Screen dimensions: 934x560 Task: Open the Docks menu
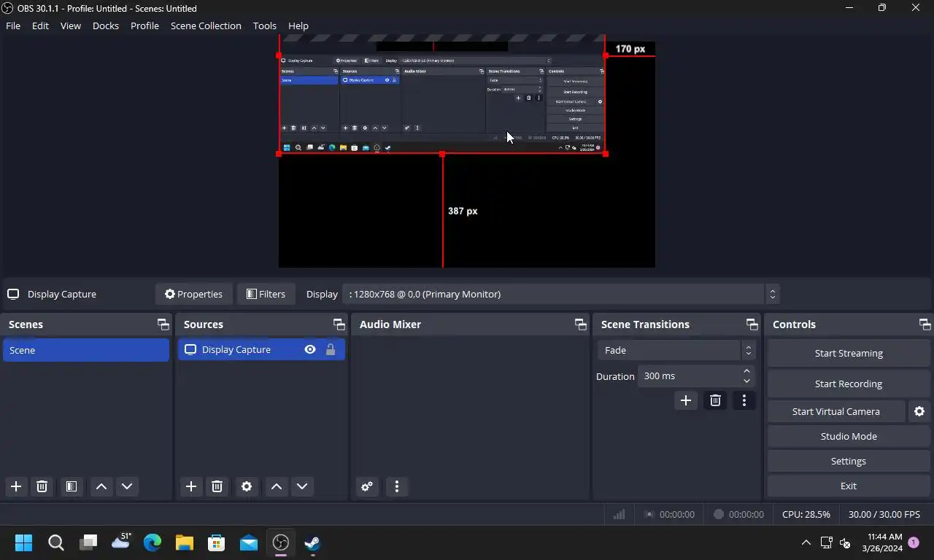tap(106, 26)
